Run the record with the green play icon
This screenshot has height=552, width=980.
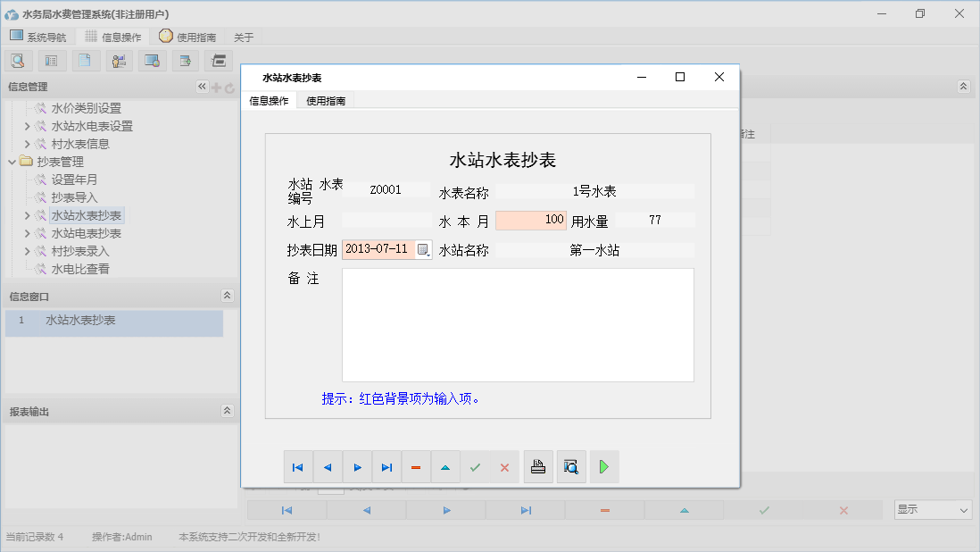pos(604,466)
